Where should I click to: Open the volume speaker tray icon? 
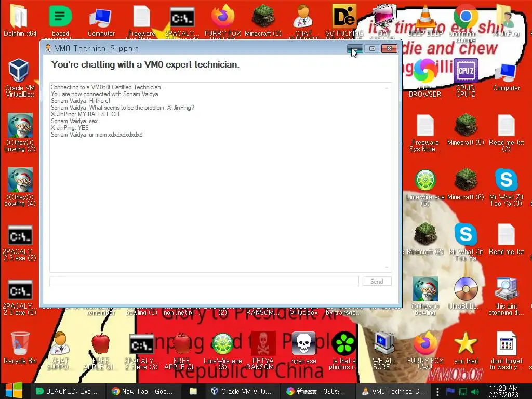[475, 392]
